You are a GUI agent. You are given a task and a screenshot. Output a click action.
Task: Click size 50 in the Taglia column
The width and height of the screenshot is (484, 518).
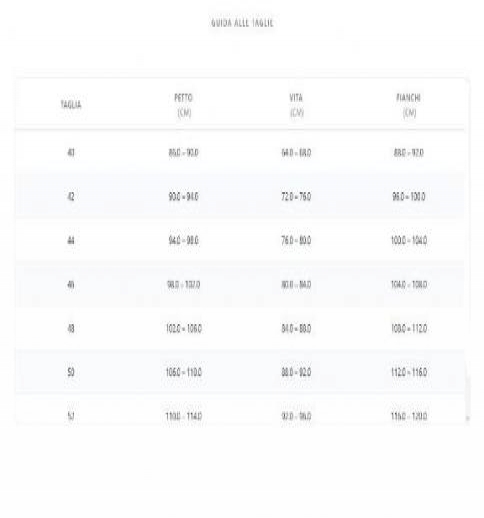coord(71,372)
